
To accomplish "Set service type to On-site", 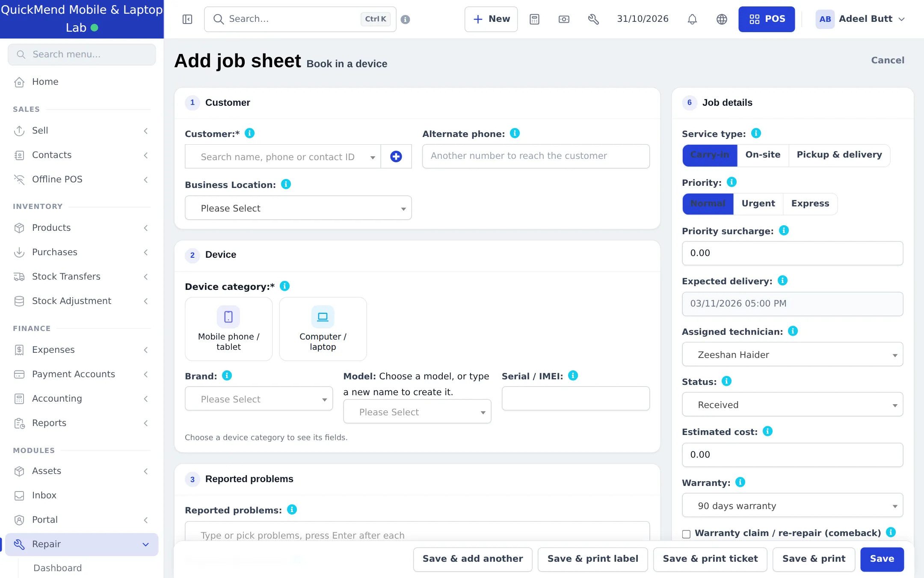I will coord(763,155).
